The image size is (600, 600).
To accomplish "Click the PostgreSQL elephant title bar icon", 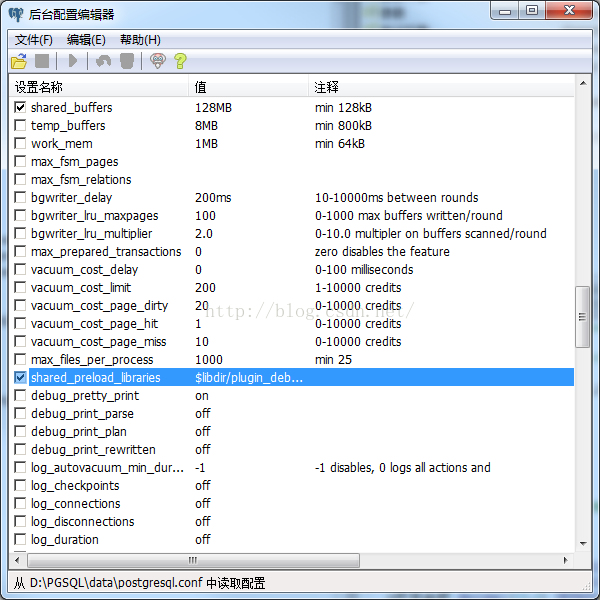I will (x=16, y=15).
